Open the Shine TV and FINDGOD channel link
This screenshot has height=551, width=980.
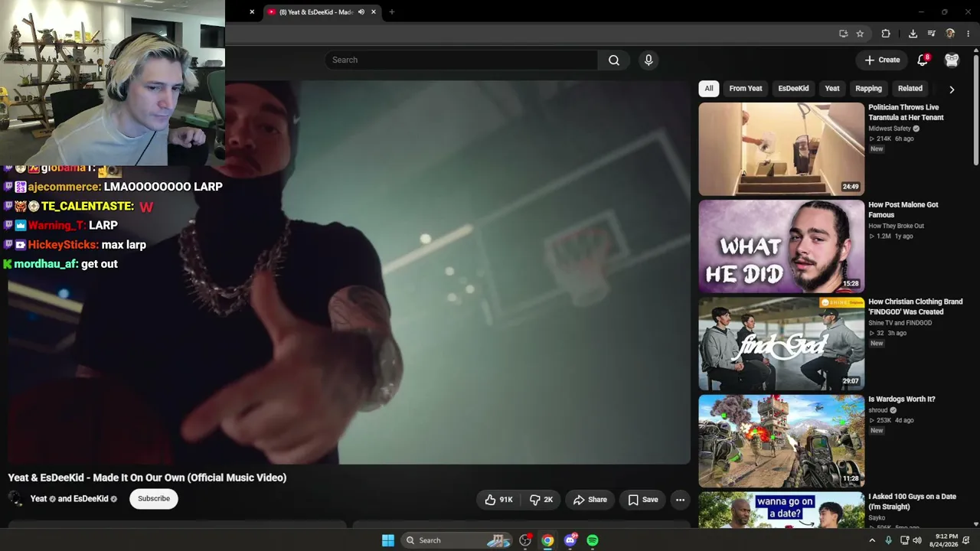tap(902, 323)
